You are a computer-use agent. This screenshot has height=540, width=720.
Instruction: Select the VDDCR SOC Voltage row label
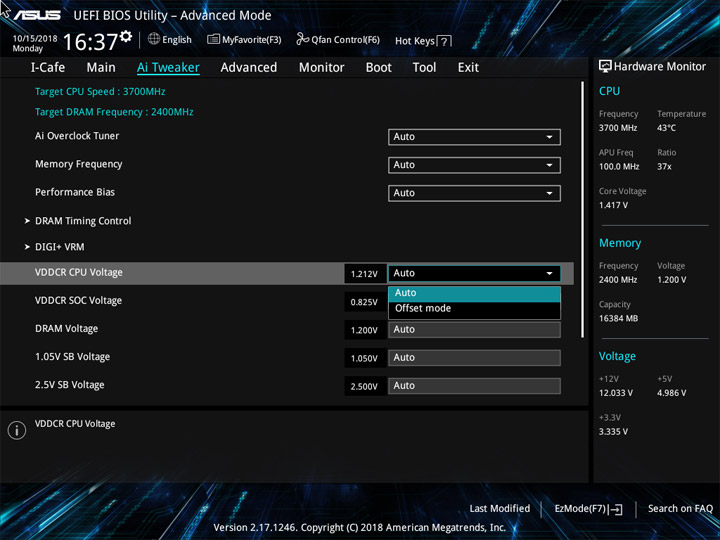79,301
